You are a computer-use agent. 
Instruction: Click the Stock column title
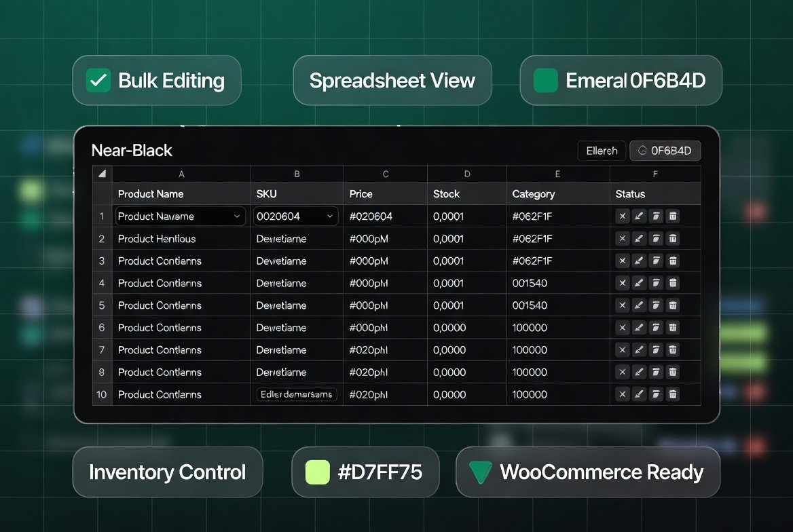pyautogui.click(x=447, y=194)
